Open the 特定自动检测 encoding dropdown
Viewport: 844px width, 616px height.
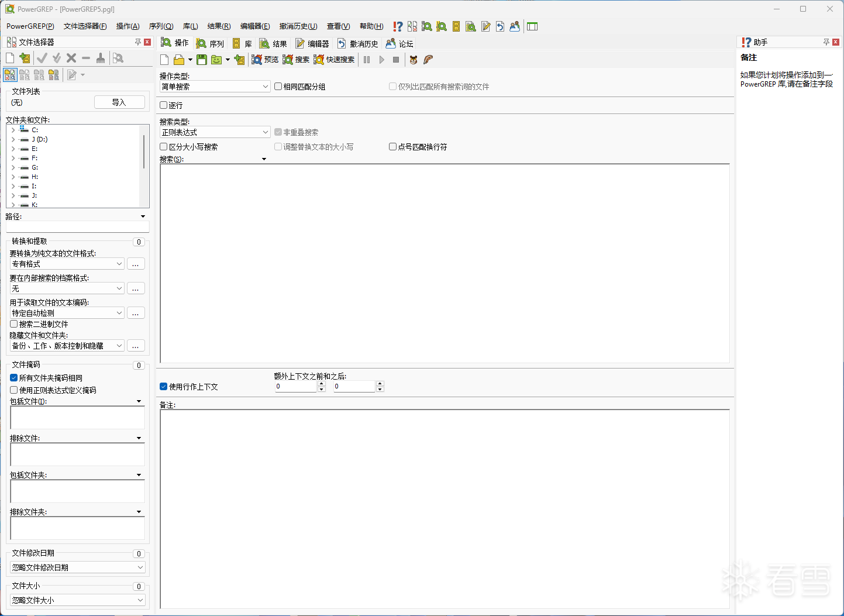coord(67,313)
